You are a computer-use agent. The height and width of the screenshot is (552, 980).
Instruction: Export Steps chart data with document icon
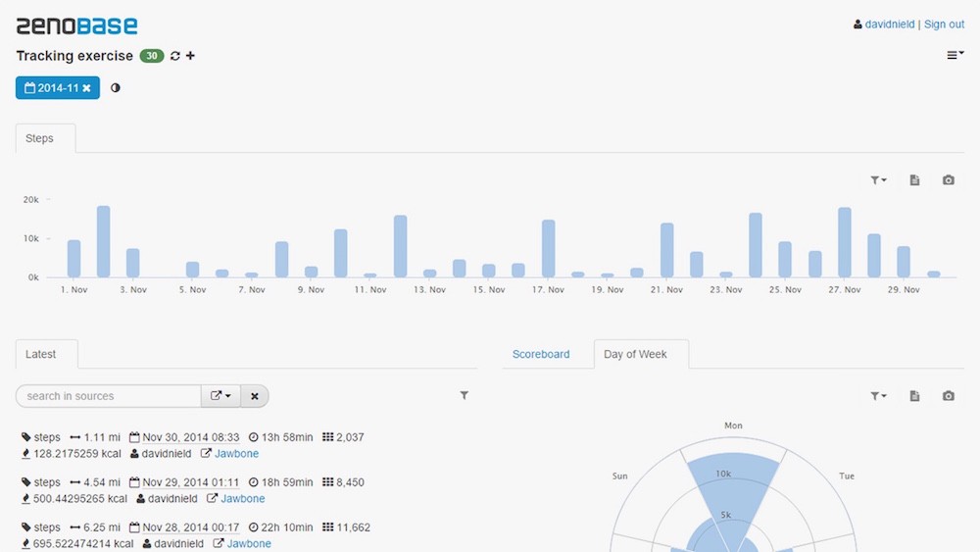click(914, 180)
